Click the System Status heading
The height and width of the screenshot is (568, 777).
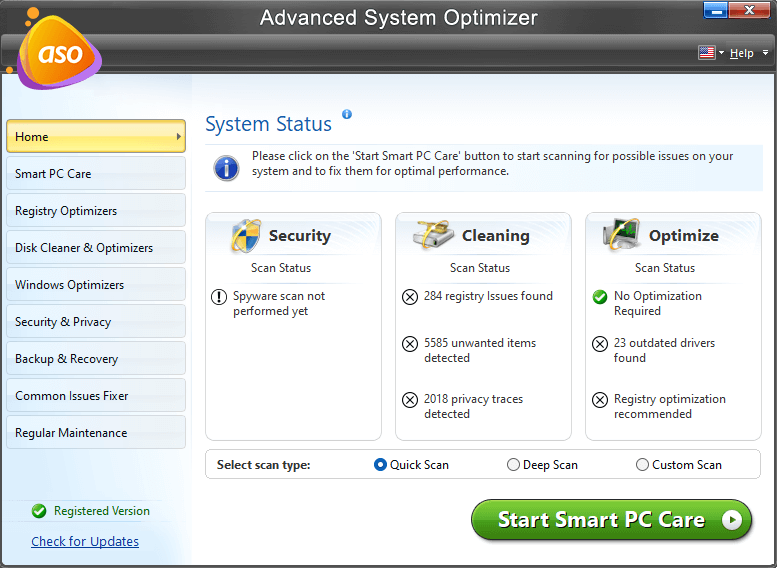[x=269, y=124]
